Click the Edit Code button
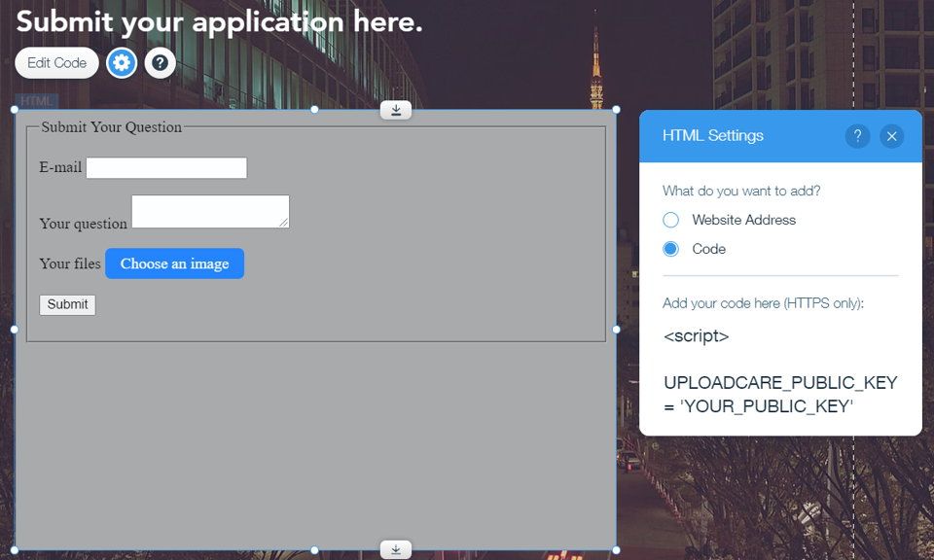The width and height of the screenshot is (934, 560). (55, 62)
